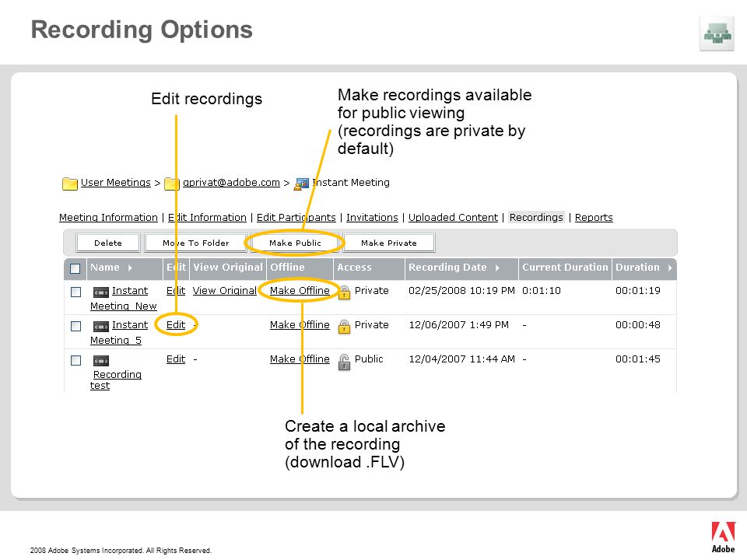Click the lock icon on the 12/06/2007 row

click(x=344, y=326)
